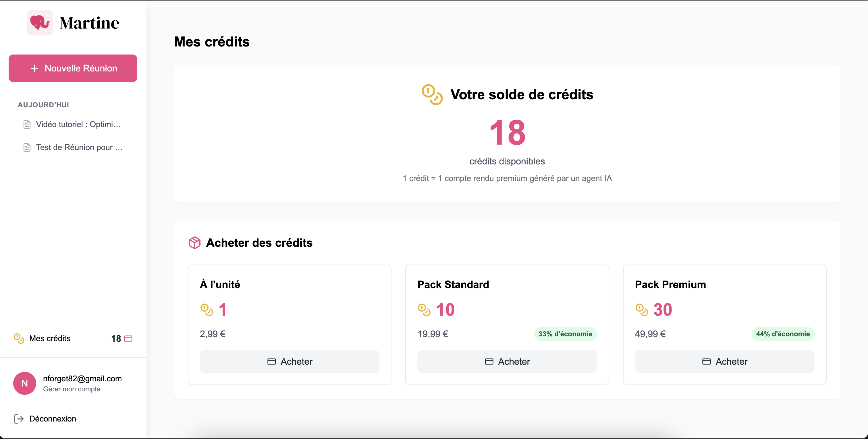Buy the Pack Standard 10 credits
This screenshot has height=439, width=868.
(507, 361)
